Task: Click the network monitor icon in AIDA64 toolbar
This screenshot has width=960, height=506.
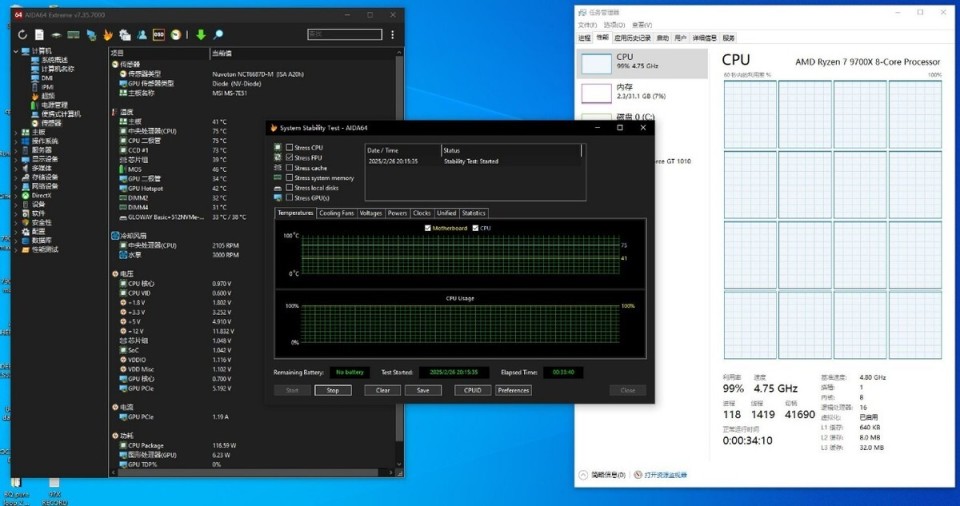Action: click(x=91, y=35)
